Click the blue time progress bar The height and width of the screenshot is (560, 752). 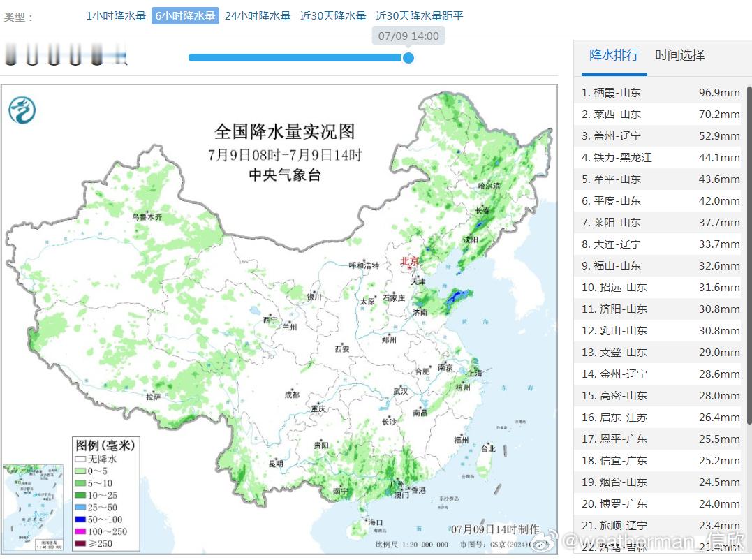point(297,58)
